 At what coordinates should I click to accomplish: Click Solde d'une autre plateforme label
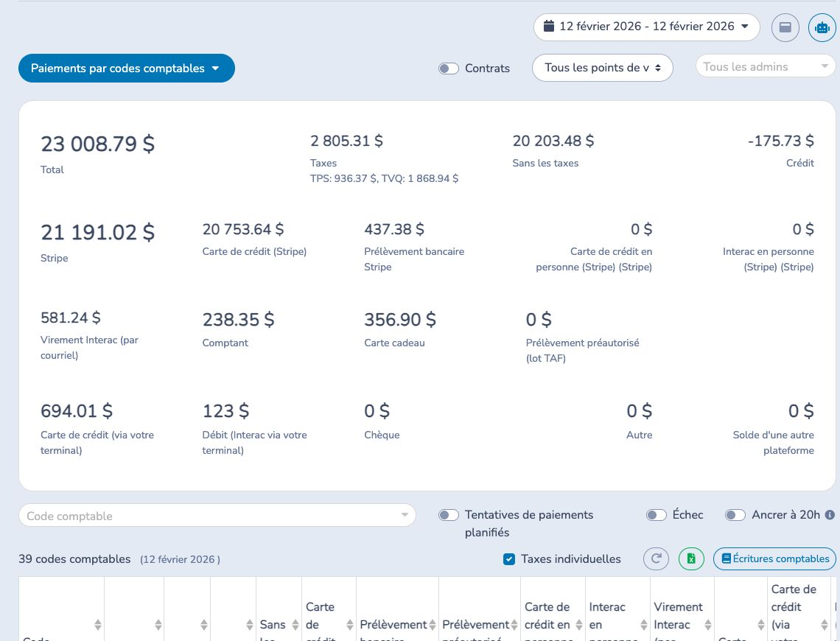[773, 442]
